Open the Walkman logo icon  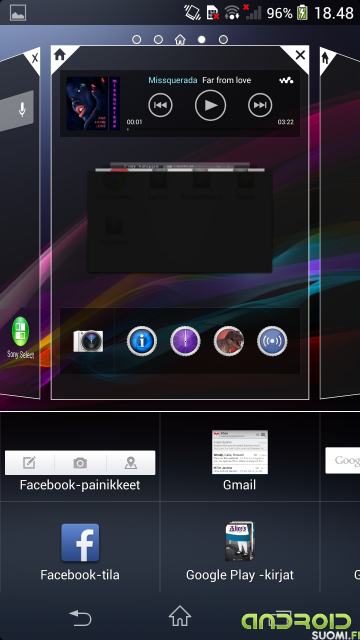(x=286, y=80)
